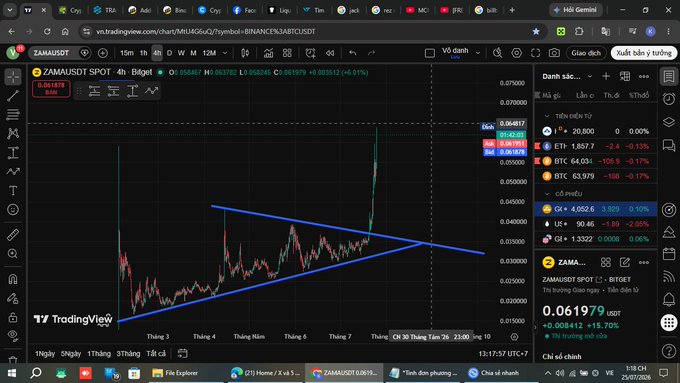
Task: Click the red 0.061878 BÁN sell button
Action: 51,88
